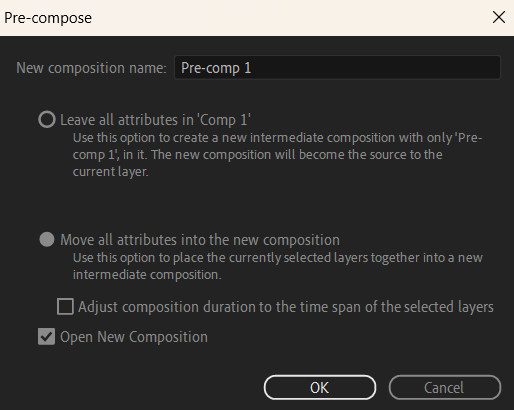The height and width of the screenshot is (410, 514).
Task: Click 'Move all attributes into the new composition' label
Action: [x=200, y=240]
